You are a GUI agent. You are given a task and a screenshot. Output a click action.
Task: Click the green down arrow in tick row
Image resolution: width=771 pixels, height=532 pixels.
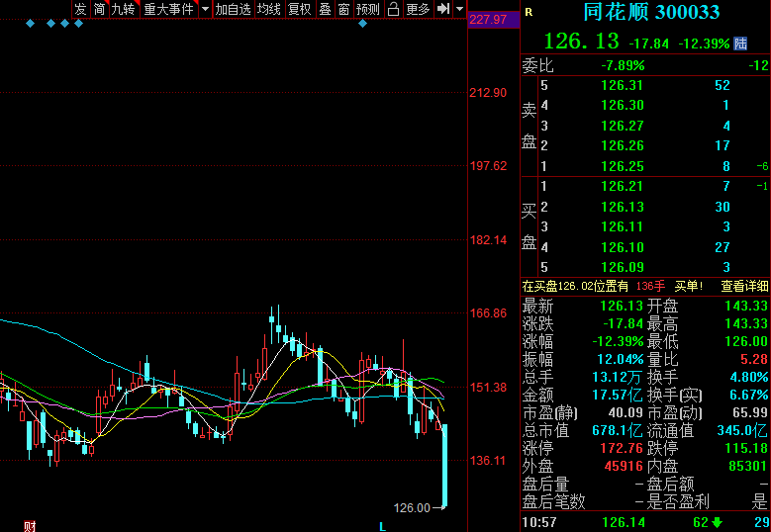coord(717,523)
